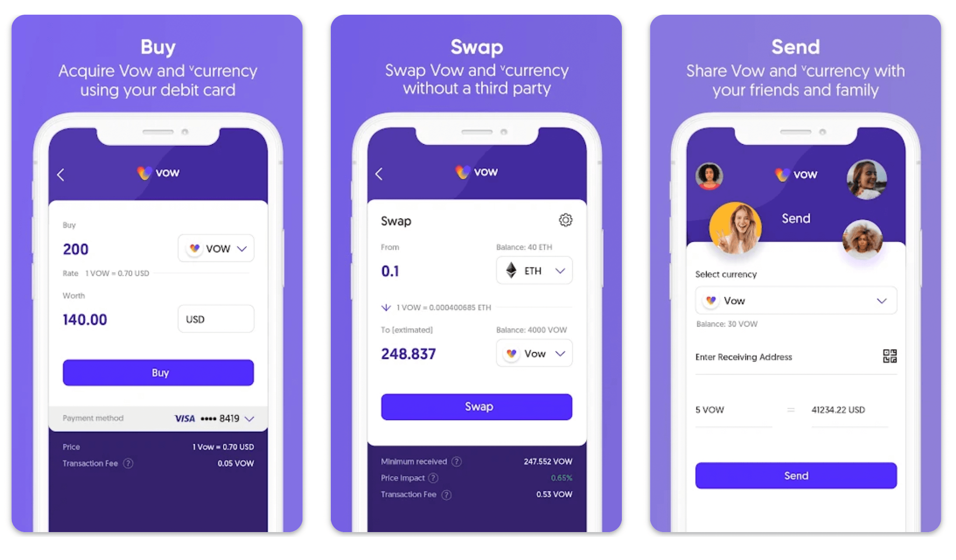Click the back arrow icon in Buy screen

click(x=63, y=173)
